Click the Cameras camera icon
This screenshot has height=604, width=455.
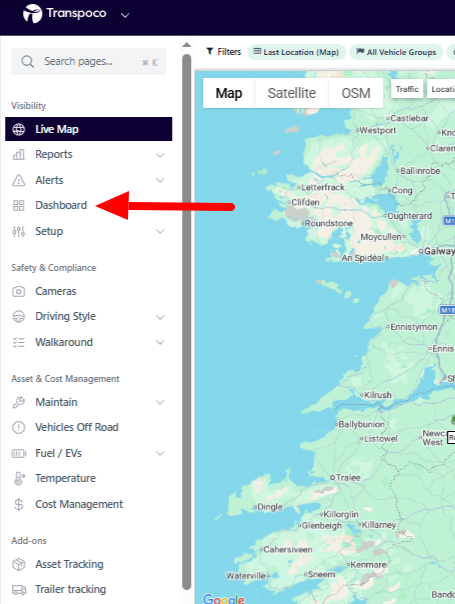[x=18, y=291]
